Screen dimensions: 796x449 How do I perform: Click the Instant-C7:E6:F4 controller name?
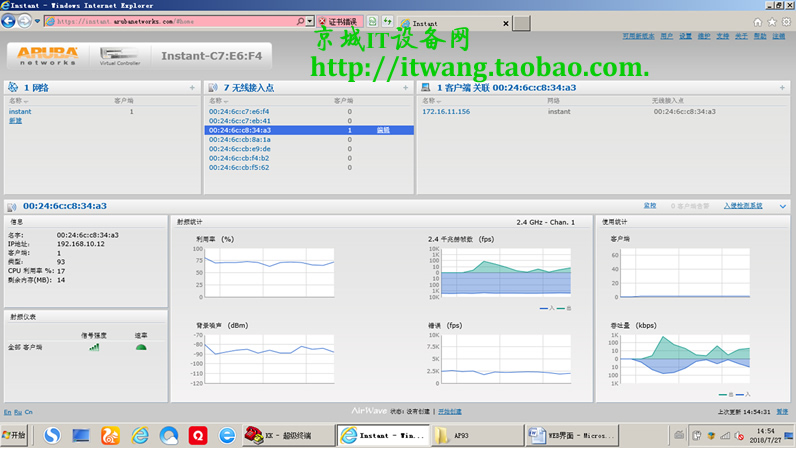[212, 56]
